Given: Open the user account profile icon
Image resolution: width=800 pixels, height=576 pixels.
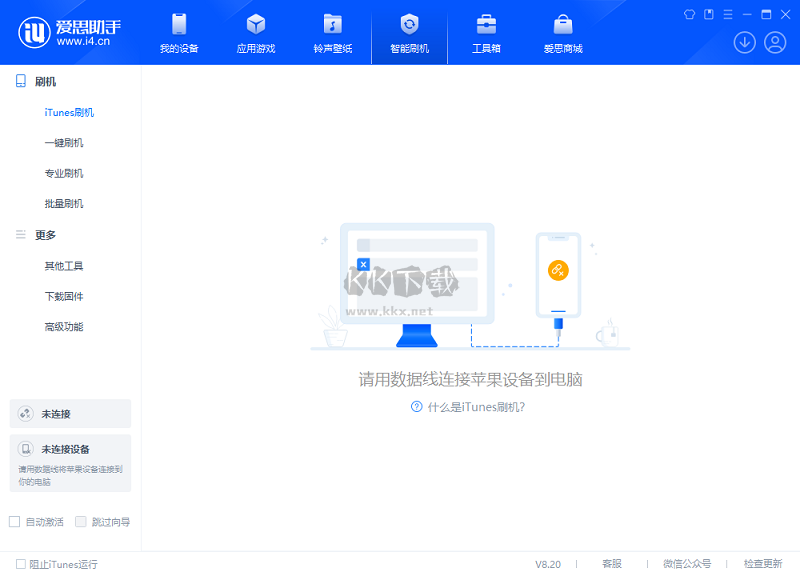Looking at the screenshot, I should click(775, 42).
